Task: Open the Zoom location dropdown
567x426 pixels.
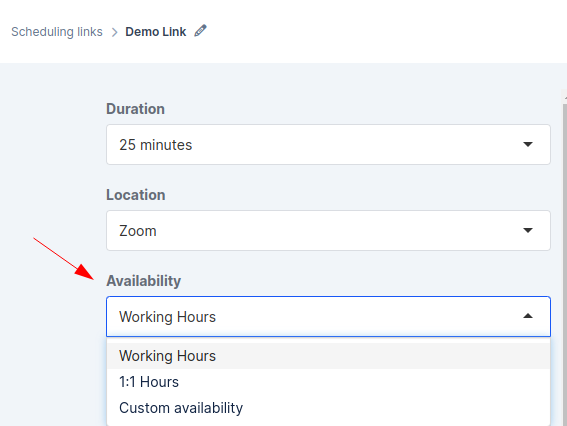Action: point(328,231)
